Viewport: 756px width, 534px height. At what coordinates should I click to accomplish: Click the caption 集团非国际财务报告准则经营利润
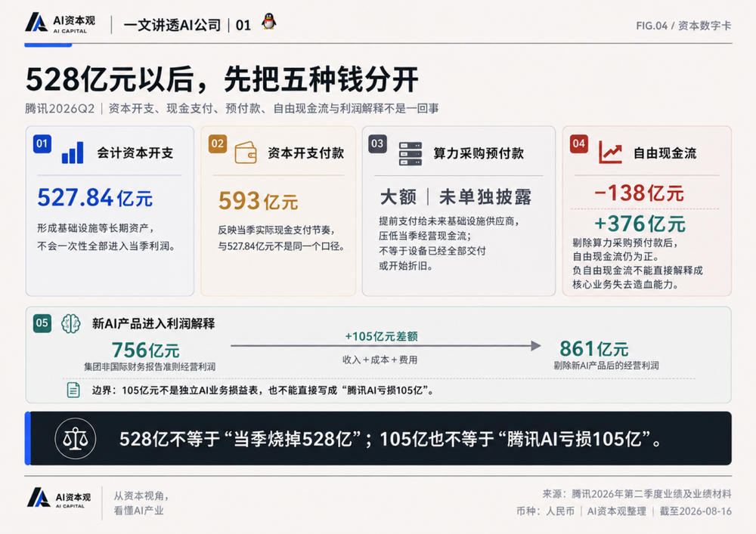pos(150,367)
